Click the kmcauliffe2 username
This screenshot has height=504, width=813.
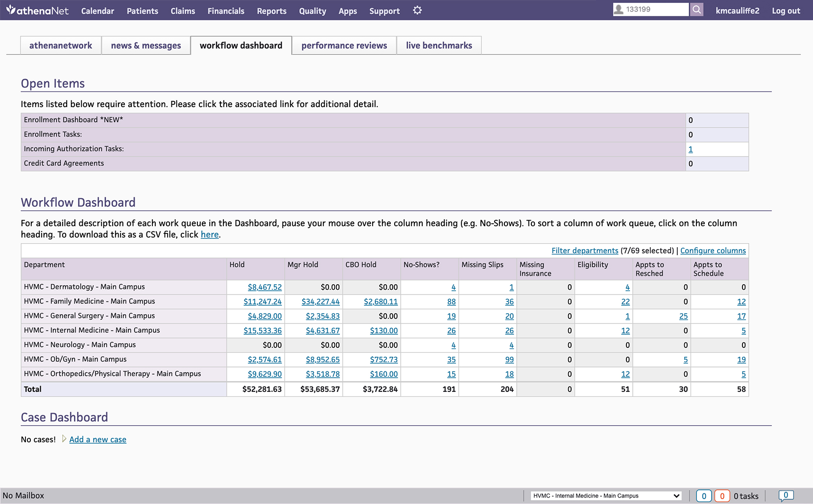pyautogui.click(x=738, y=11)
